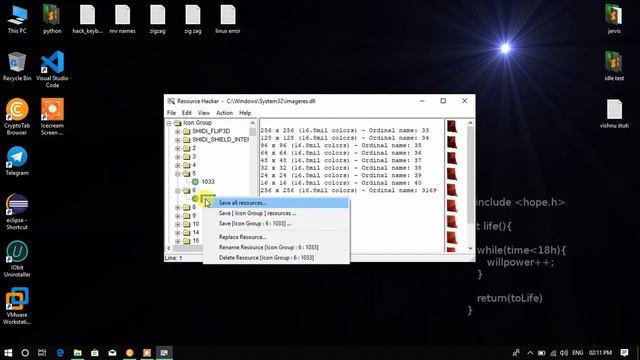
Task: Launch Icecream Screen Recorder shortcut
Action: [52, 117]
